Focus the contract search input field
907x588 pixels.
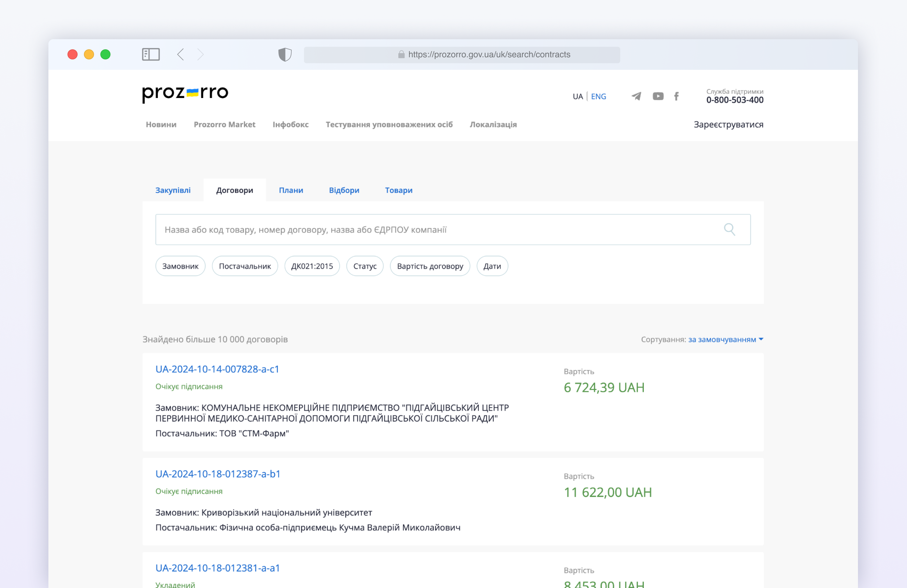[453, 229]
